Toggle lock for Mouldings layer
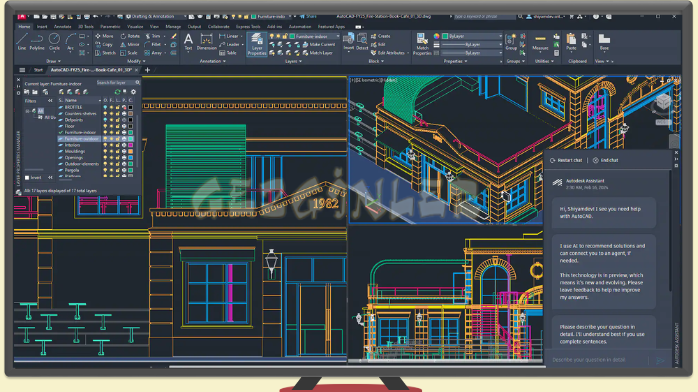698x392 pixels. [x=118, y=151]
